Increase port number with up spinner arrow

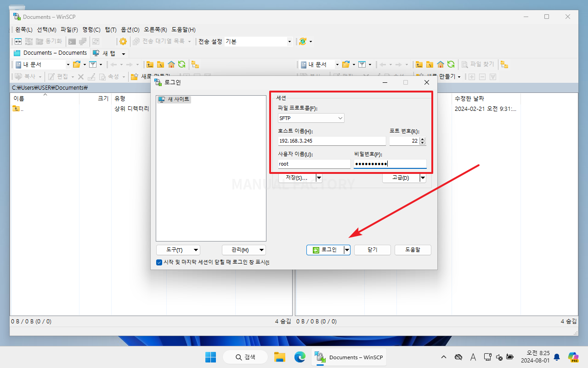click(x=423, y=139)
